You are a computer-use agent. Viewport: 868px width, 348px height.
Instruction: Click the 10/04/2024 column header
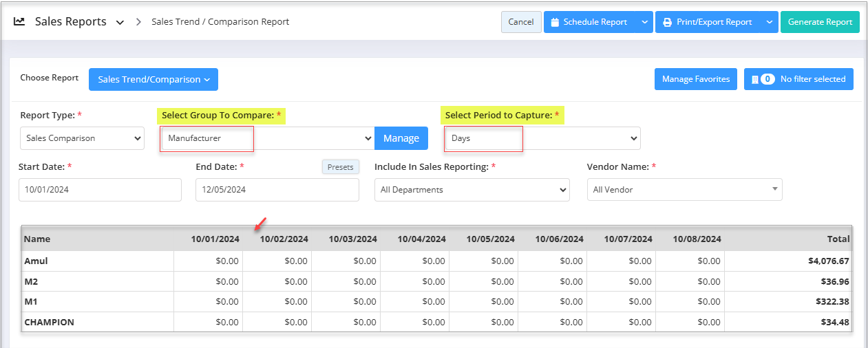click(x=422, y=239)
